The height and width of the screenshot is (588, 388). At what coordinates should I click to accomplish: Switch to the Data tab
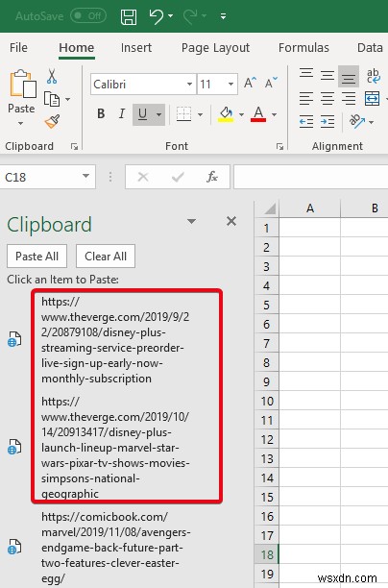(x=370, y=48)
